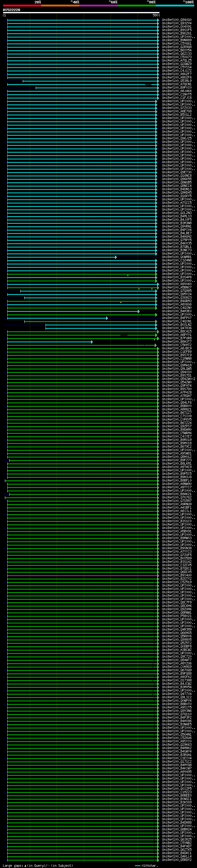Select the UniRef100_A9V060 label
This screenshot has height=868, width=197.
click(x=176, y=285)
